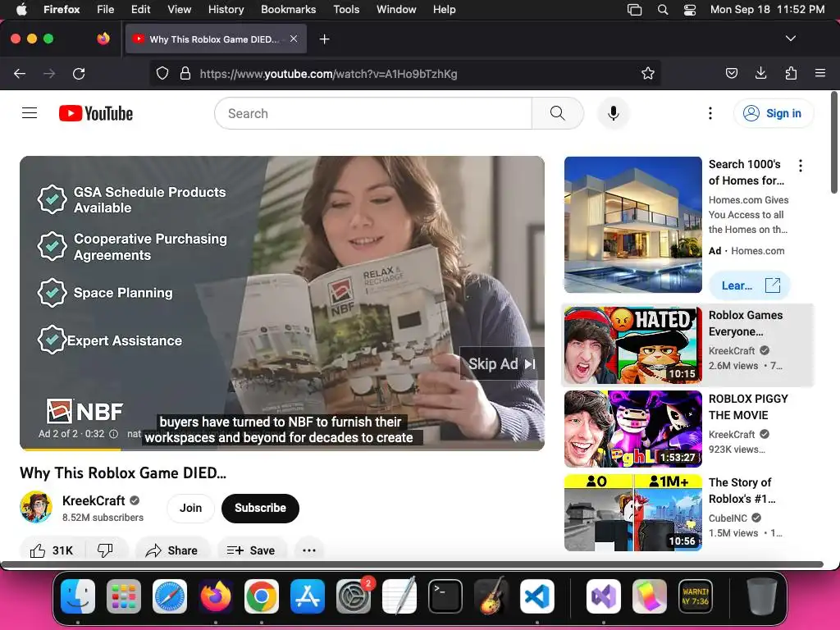Viewport: 840px width, 630px height.
Task: Open the View menu
Action: 179,10
